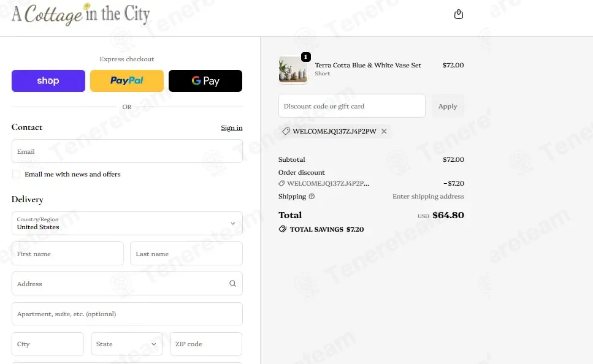
Task: Focus the First name field
Action: click(x=67, y=254)
